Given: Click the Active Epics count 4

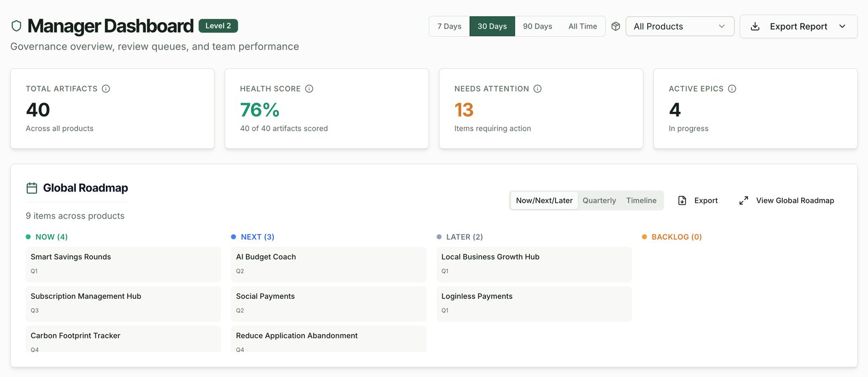Looking at the screenshot, I should pos(675,110).
